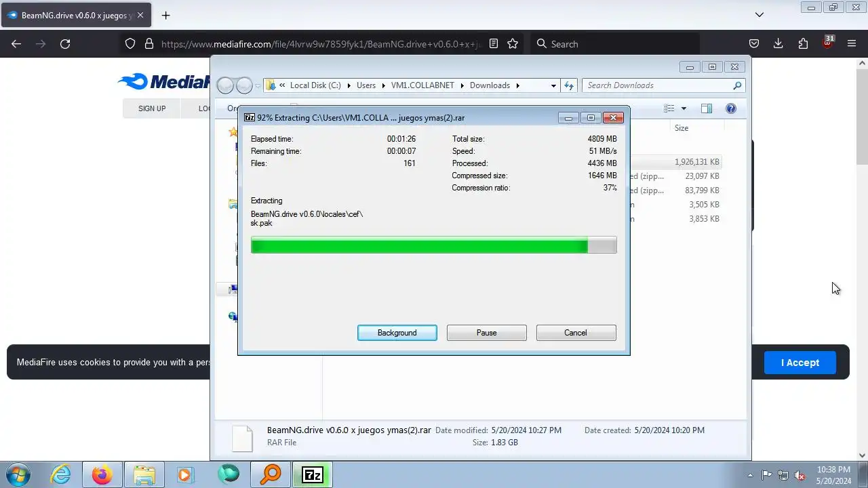This screenshot has height=488, width=868.
Task: Close the BeamNG.drive browser tab
Action: 140,15
